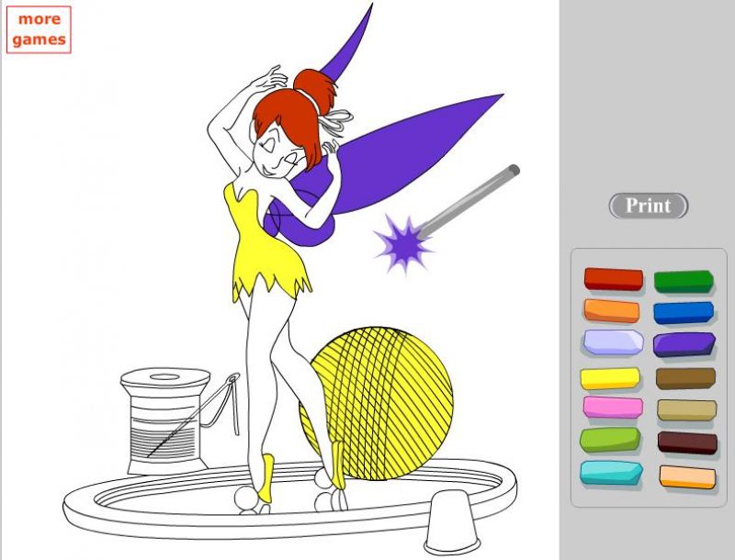
Task: Choose the lavender crayon color
Action: 613,342
